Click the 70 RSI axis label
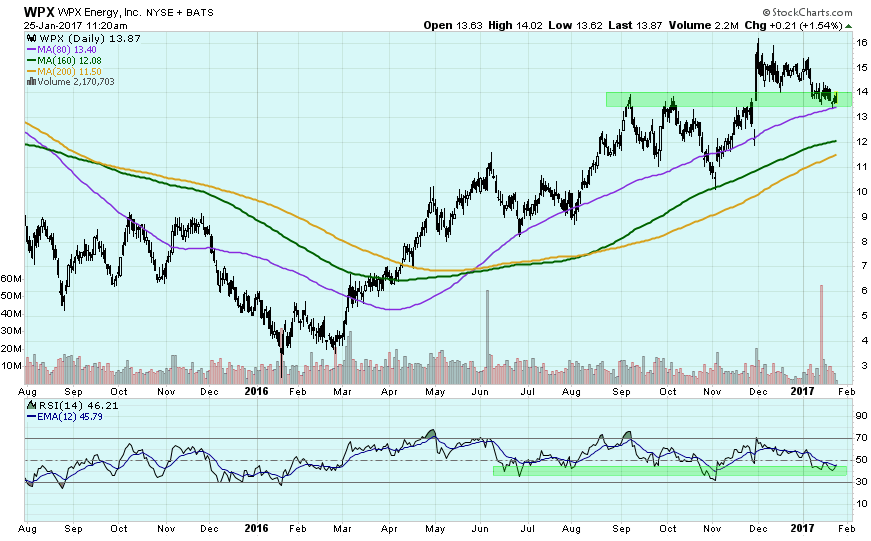This screenshot has height=541, width=871. pyautogui.click(x=862, y=438)
